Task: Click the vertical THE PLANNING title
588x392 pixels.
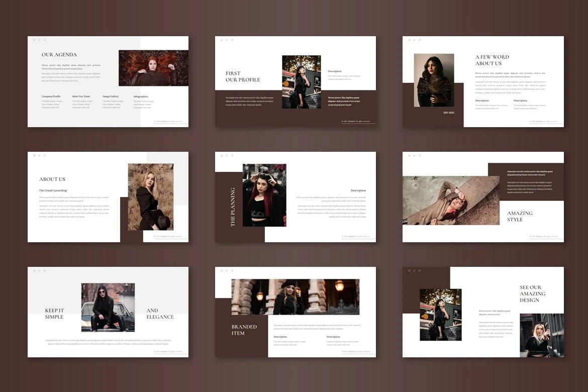Action: pos(233,207)
